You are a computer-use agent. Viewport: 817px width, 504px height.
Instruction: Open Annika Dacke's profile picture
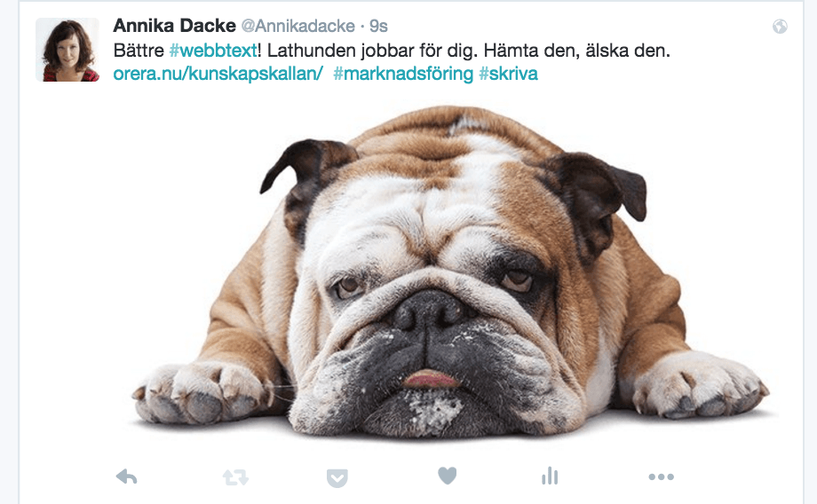point(67,50)
